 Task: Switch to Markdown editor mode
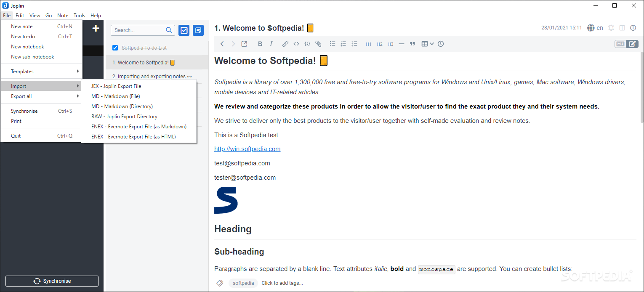620,44
